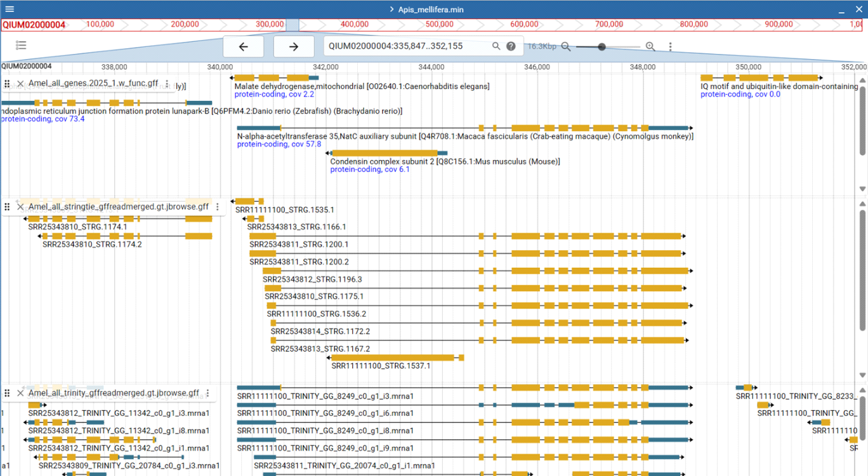Adjust the zoom level slider

(x=600, y=46)
